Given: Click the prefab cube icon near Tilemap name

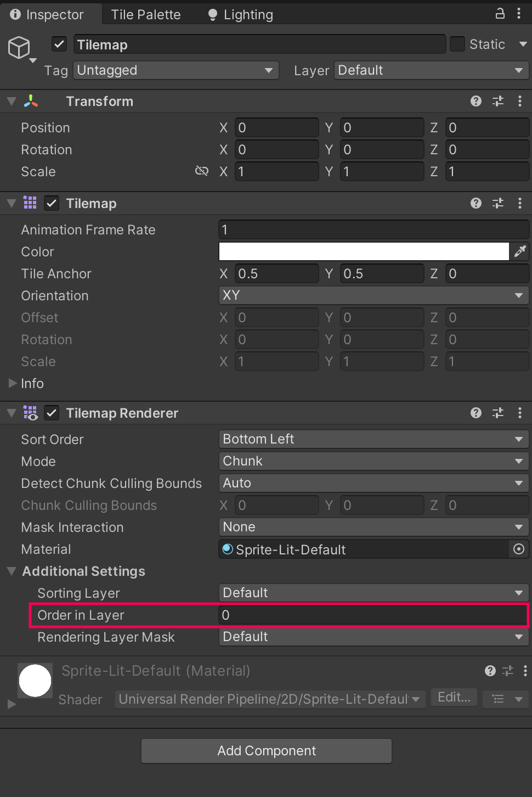Looking at the screenshot, I should coord(20,48).
